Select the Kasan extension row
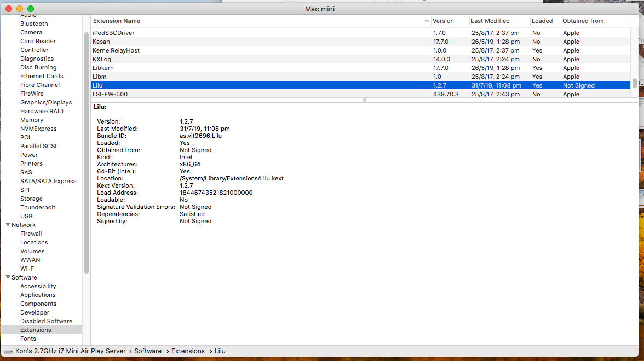The width and height of the screenshot is (644, 361). coord(360,42)
